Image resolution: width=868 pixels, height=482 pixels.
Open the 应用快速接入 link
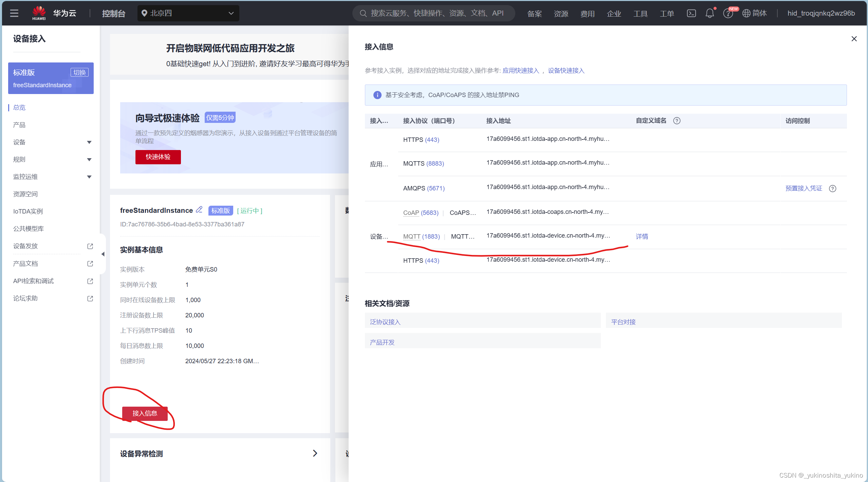point(521,71)
